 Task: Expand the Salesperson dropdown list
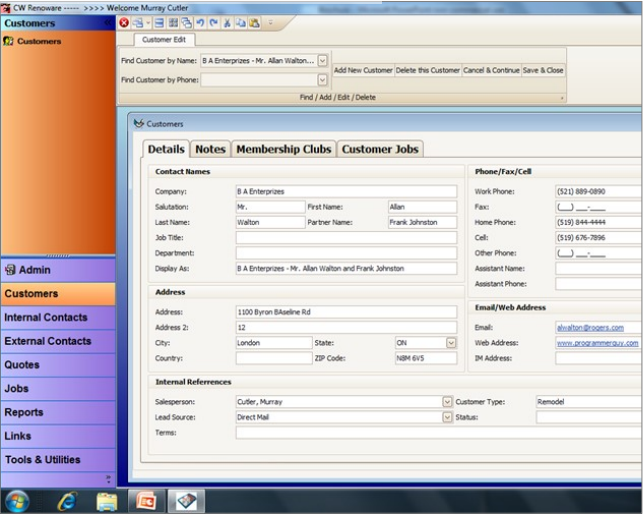(447, 402)
